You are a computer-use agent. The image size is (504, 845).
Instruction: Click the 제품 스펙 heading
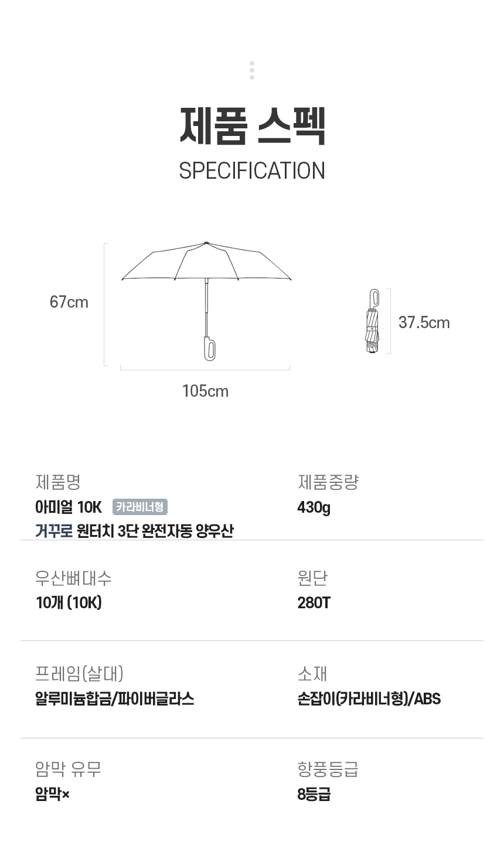click(252, 125)
